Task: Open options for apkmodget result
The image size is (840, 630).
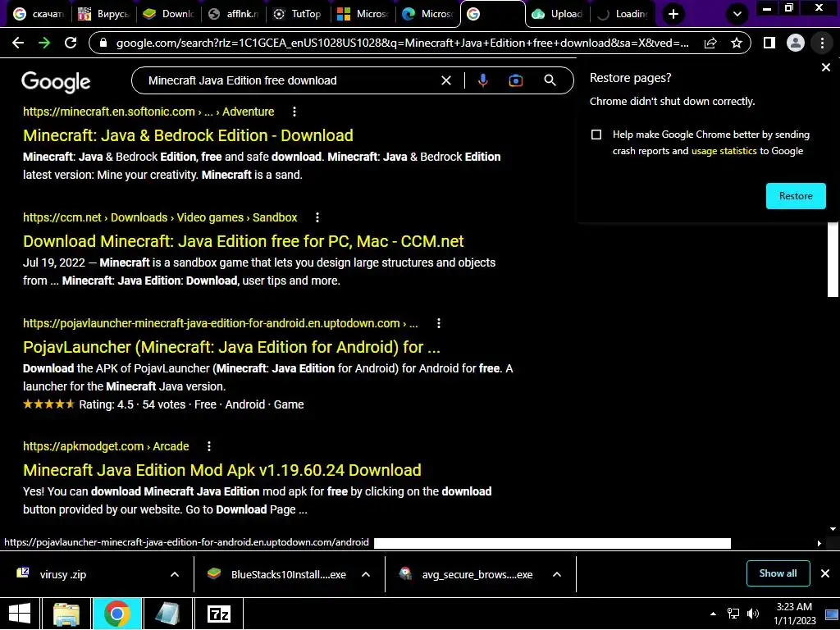Action: [x=209, y=446]
